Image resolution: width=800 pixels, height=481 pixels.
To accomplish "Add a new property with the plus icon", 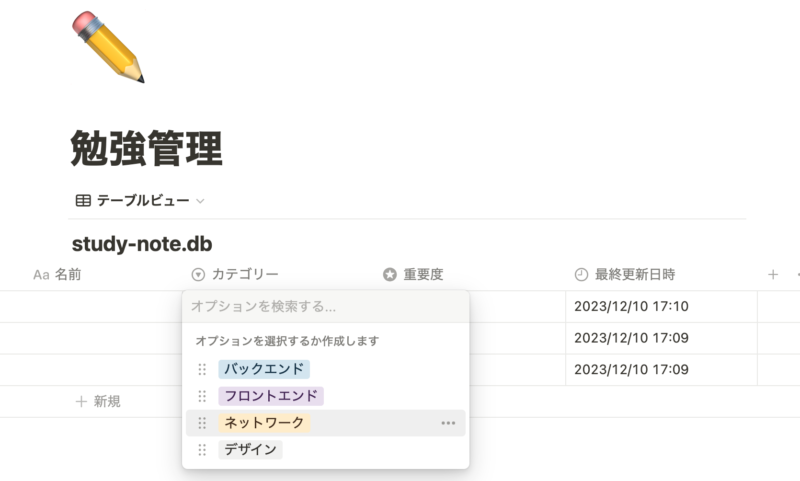I will click(x=773, y=274).
